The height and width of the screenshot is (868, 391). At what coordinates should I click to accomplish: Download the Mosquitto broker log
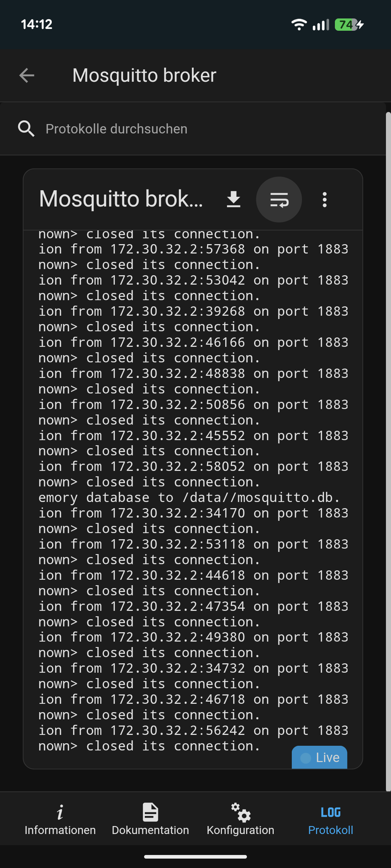(x=234, y=199)
